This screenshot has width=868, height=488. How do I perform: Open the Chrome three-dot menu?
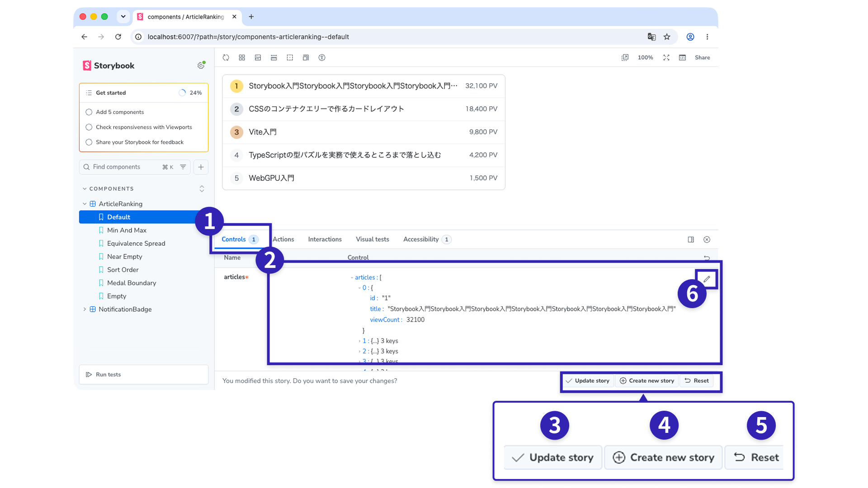(707, 37)
